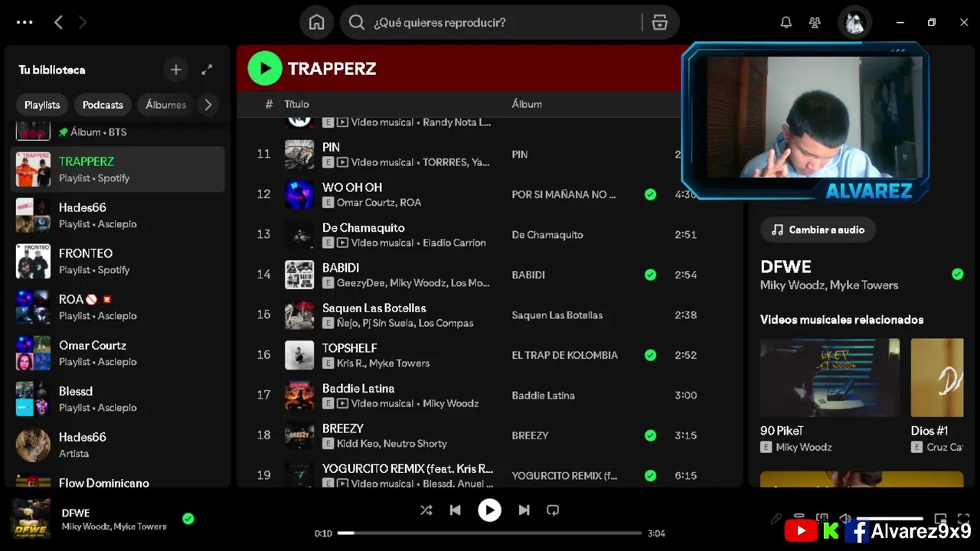The height and width of the screenshot is (551, 980).
Task: Toggle saved checkmark for YOGURCITO REMIX
Action: tap(650, 475)
